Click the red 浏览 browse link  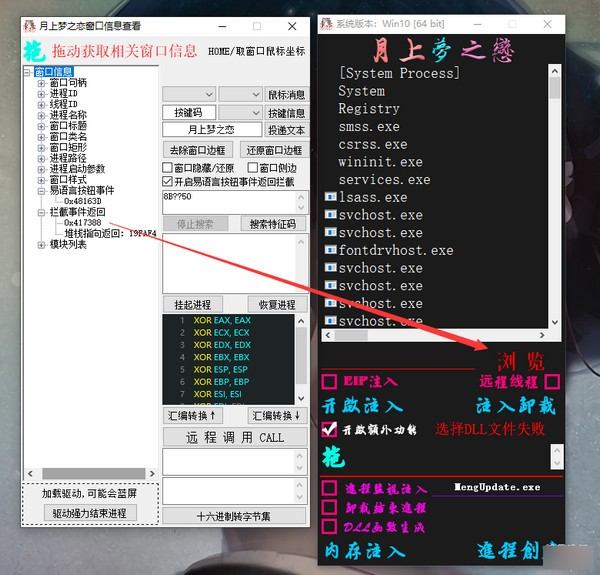click(521, 361)
